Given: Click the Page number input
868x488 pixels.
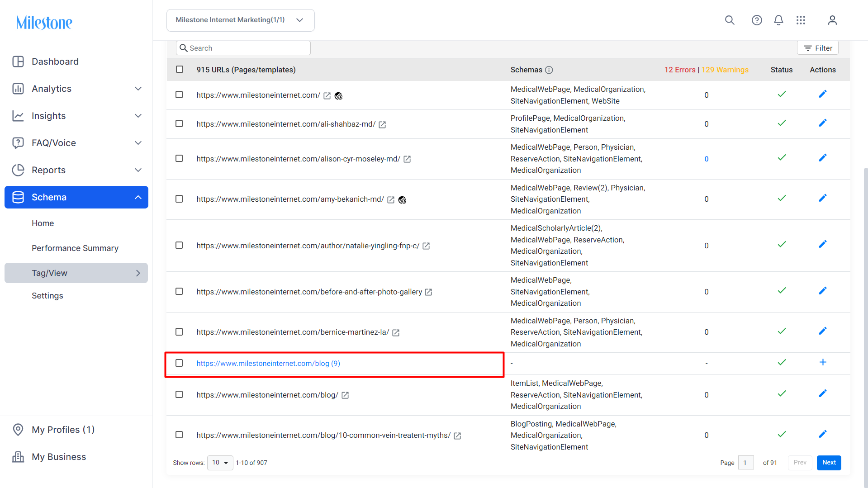Looking at the screenshot, I should pyautogui.click(x=746, y=463).
